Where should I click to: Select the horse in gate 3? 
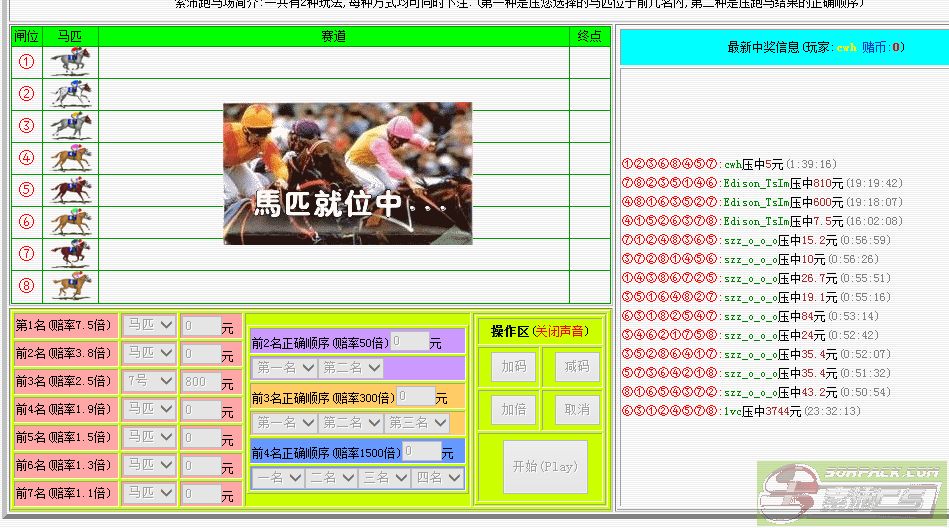click(70, 126)
